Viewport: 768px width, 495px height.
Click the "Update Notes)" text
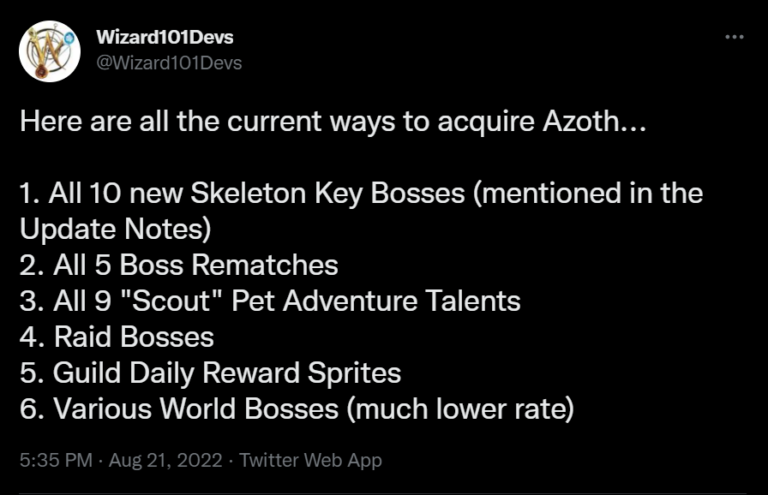pyautogui.click(x=115, y=229)
